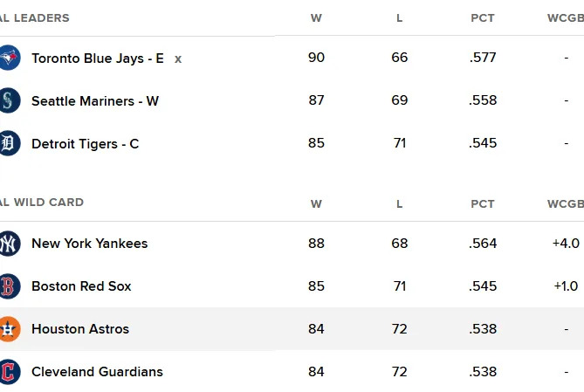Open the Cleveland Guardians team link
This screenshot has width=584, height=392.
[x=97, y=372]
